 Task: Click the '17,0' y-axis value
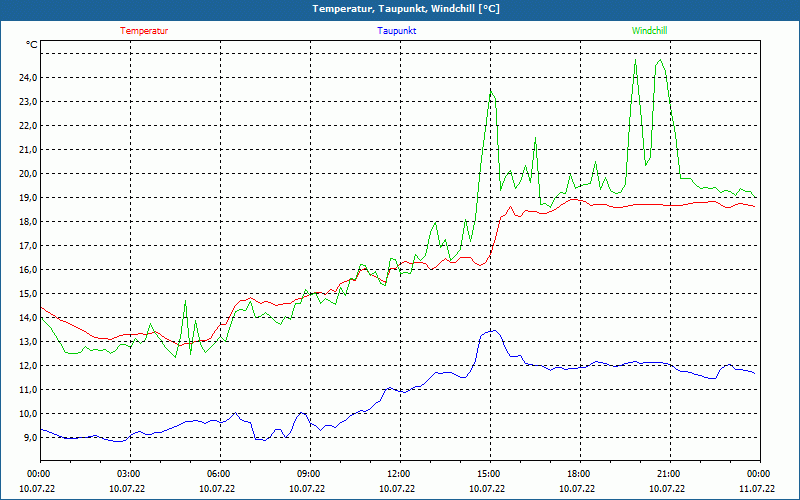tap(28, 245)
